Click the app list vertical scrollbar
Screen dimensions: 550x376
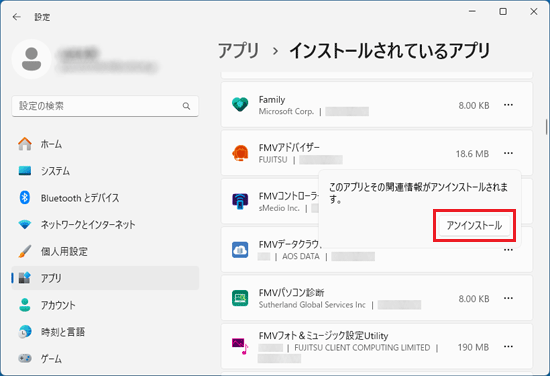(x=546, y=127)
